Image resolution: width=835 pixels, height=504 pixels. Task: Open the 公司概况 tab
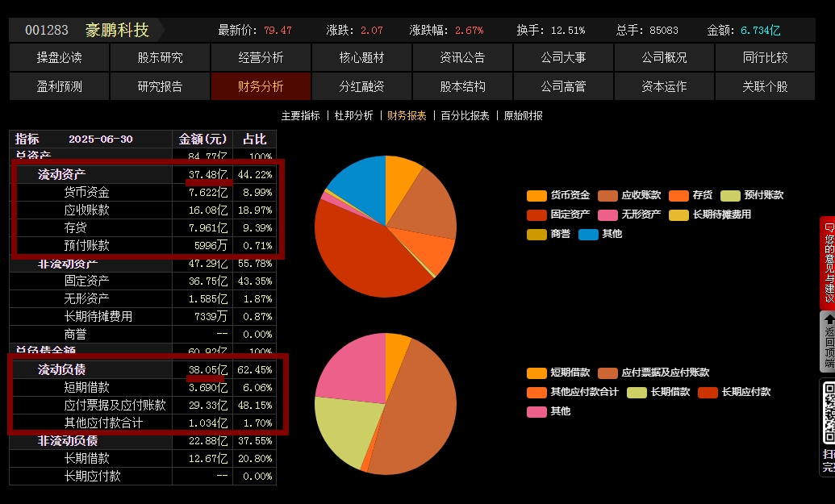coord(664,57)
